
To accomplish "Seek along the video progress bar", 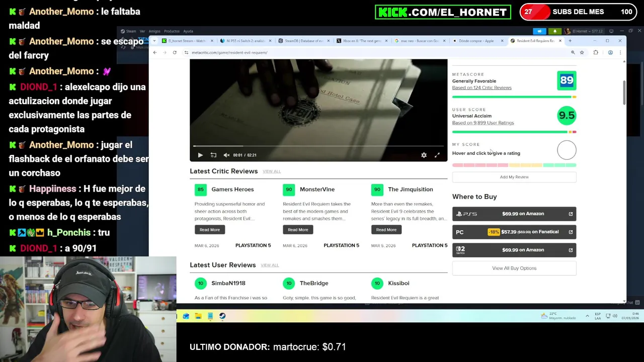I will click(318, 146).
